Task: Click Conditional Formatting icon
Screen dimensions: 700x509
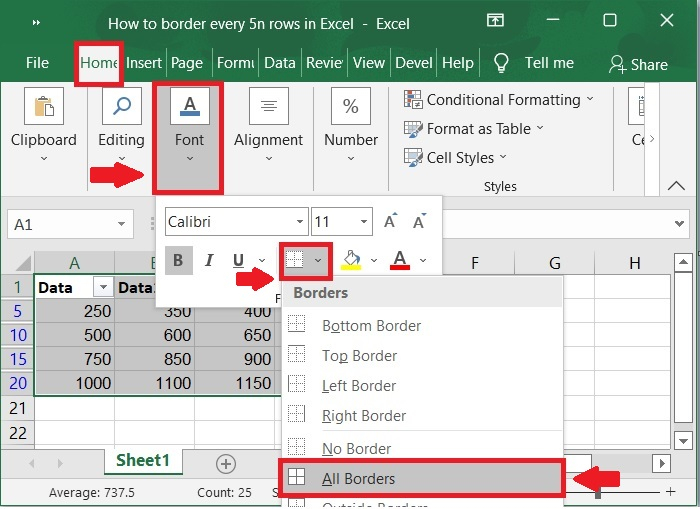Action: (x=413, y=99)
